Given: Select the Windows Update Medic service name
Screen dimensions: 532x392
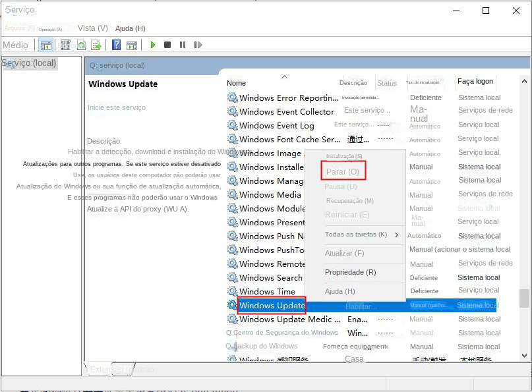Looking at the screenshot, I should [289, 320].
